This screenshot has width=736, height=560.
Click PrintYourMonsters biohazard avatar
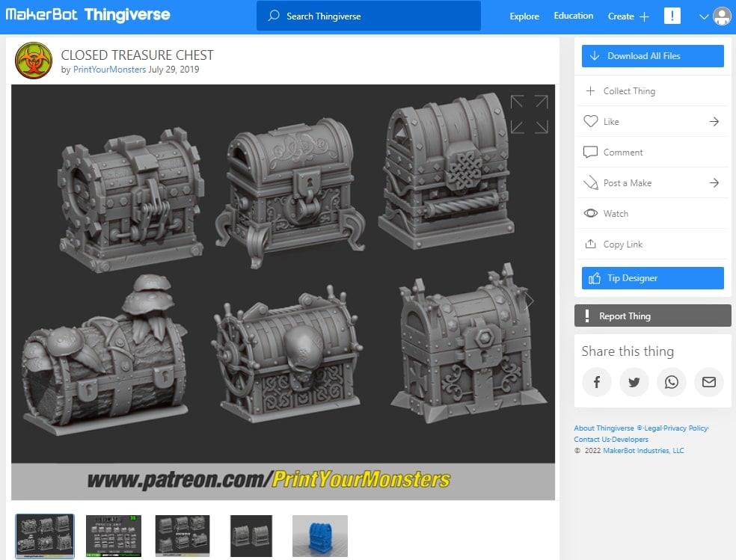34,61
